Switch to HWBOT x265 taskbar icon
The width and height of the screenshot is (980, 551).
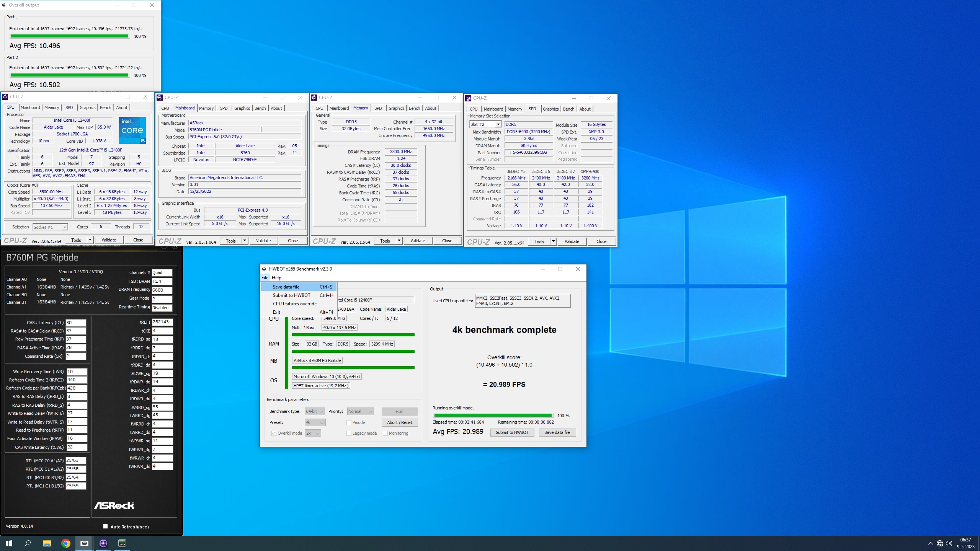pyautogui.click(x=84, y=543)
